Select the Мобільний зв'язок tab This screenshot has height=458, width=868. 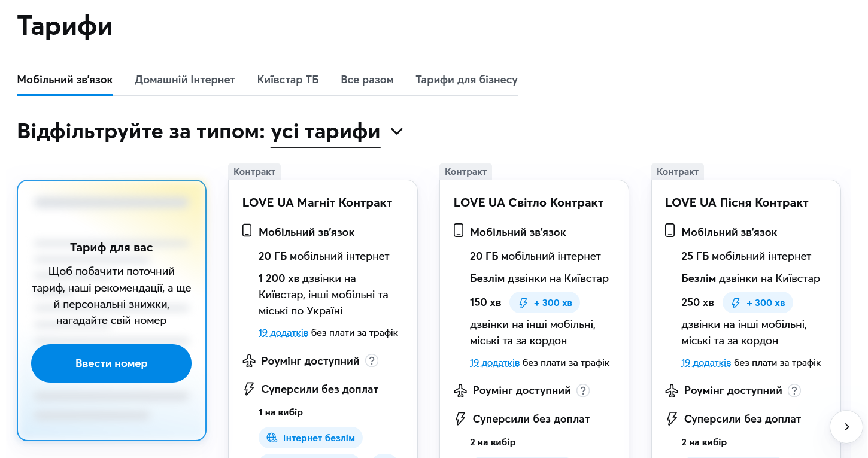tap(65, 80)
